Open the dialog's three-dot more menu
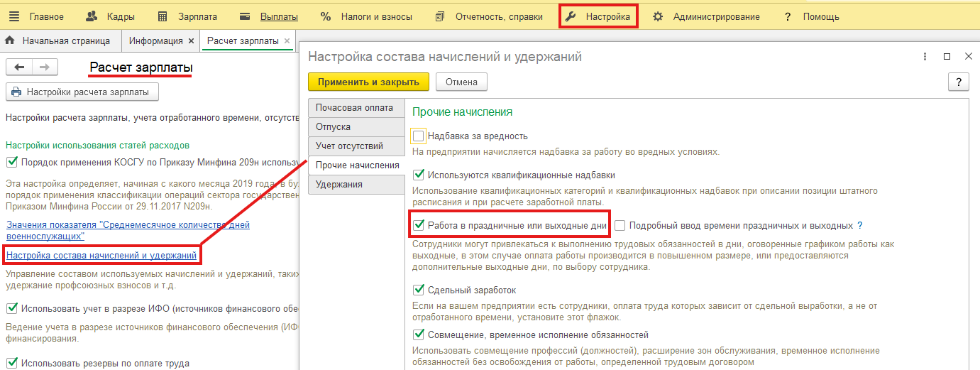The height and width of the screenshot is (370, 980). (925, 57)
